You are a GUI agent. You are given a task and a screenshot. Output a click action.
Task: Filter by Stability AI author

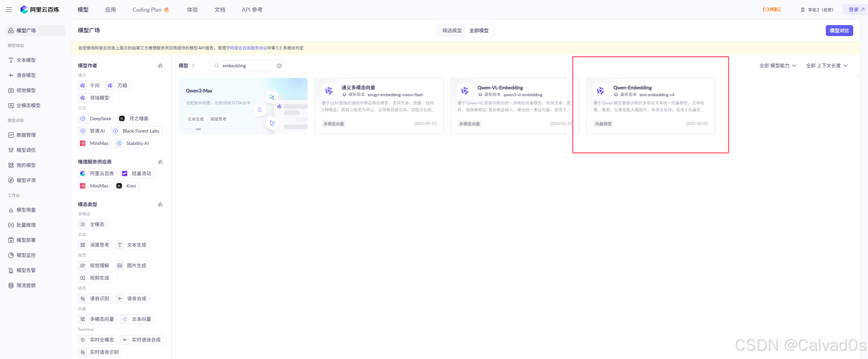133,143
